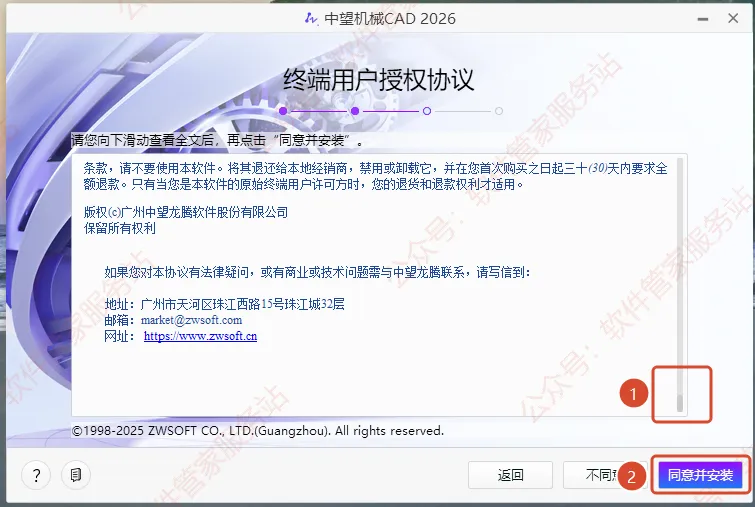This screenshot has height=507, width=755.
Task: Click the ZWCAD logo in title bar
Action: click(x=312, y=18)
